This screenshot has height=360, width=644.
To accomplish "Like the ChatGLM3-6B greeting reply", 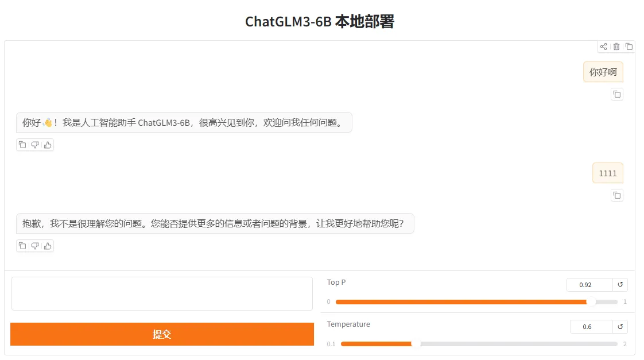I will tap(48, 145).
